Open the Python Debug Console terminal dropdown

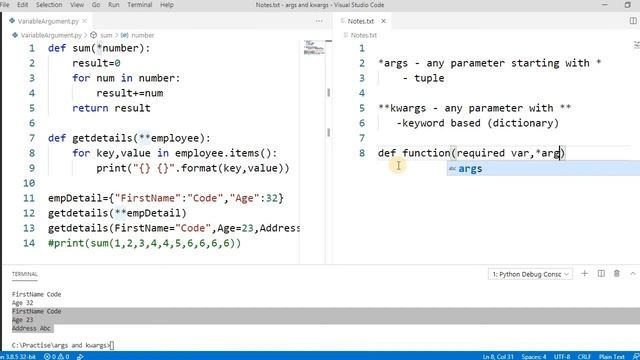click(x=530, y=274)
